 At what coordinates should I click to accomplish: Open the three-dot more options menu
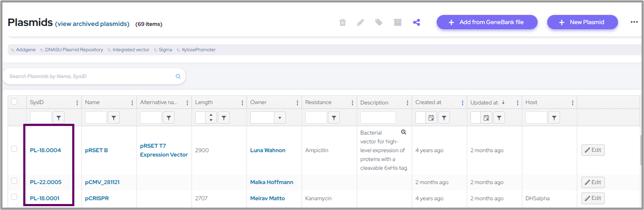point(634,22)
